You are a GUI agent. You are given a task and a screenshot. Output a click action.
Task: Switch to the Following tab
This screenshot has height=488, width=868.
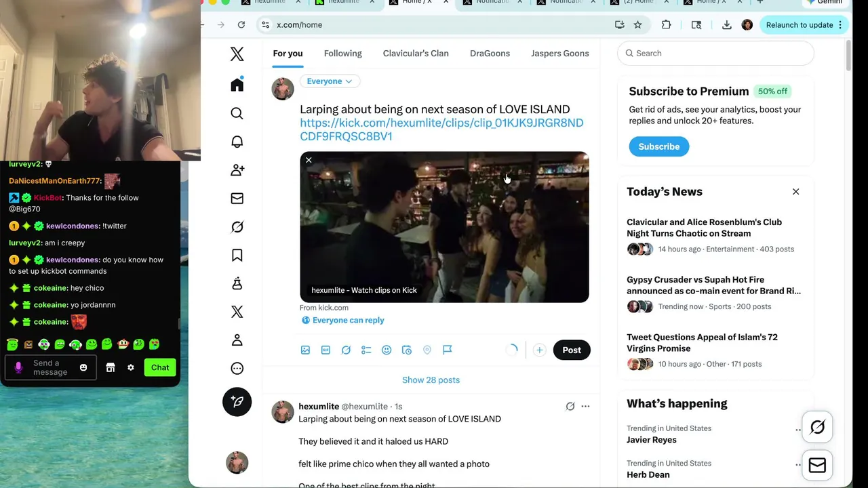(342, 54)
